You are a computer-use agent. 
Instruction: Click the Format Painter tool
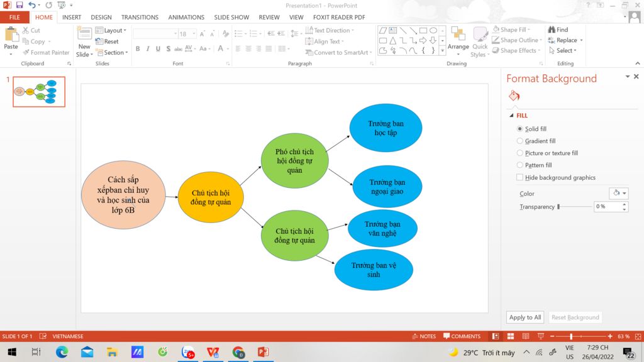tap(46, 53)
